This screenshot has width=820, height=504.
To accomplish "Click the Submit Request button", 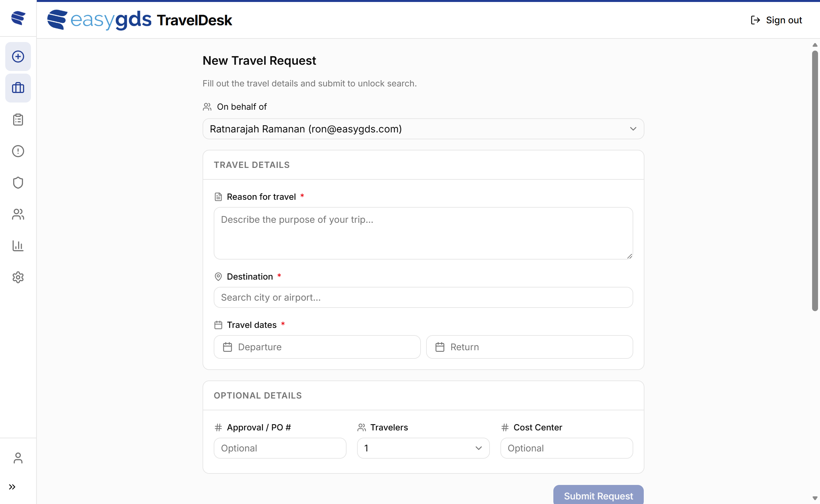I will [x=598, y=496].
